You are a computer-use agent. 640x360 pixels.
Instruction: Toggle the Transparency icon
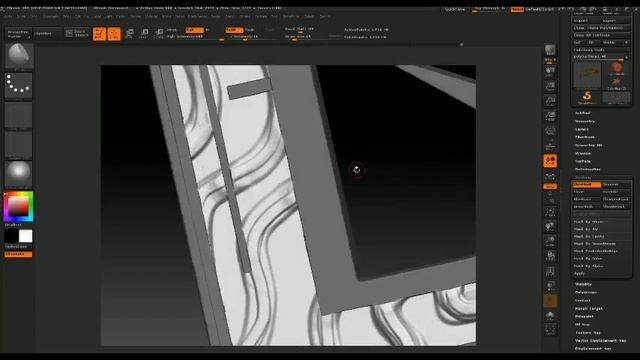pyautogui.click(x=550, y=286)
